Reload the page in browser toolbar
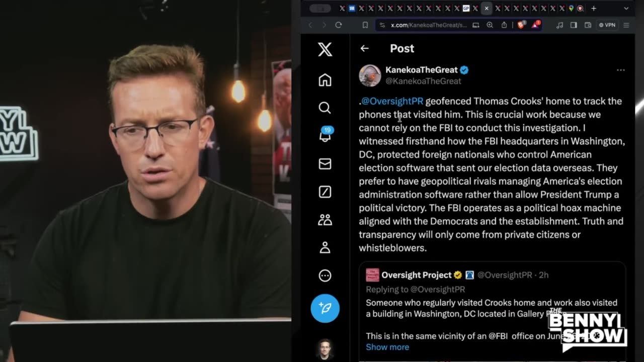644x362 pixels. point(339,25)
